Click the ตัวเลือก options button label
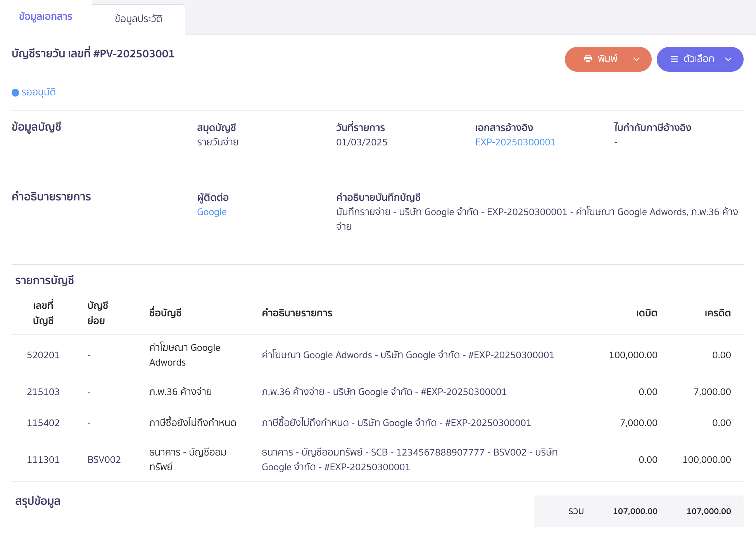 pyautogui.click(x=699, y=59)
